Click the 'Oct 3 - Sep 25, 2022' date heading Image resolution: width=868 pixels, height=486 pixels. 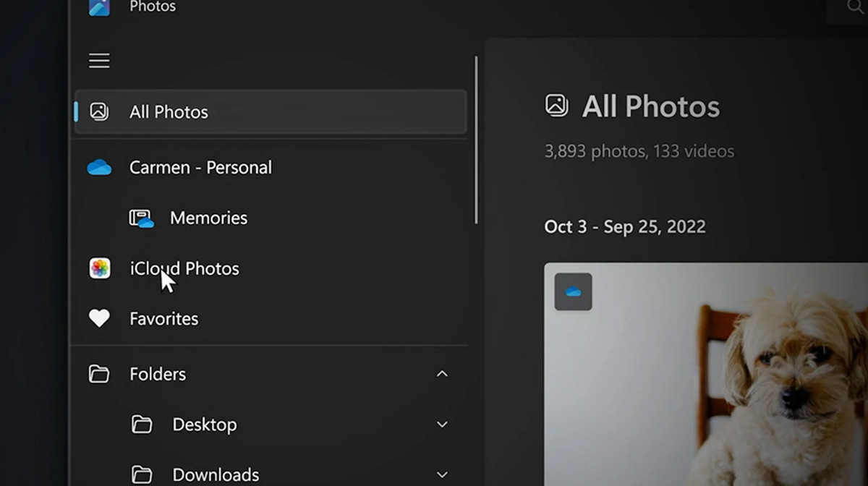(x=625, y=226)
